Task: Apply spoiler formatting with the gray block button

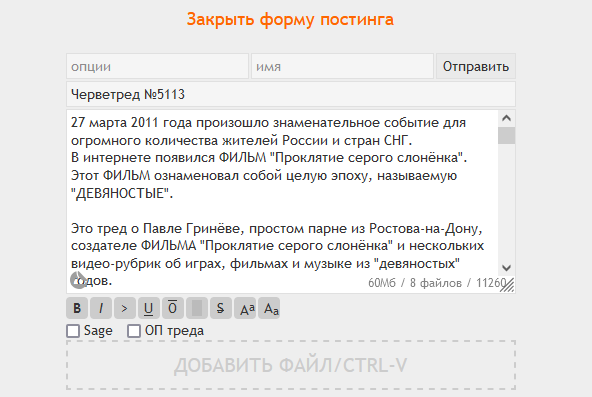Action: coord(197,308)
